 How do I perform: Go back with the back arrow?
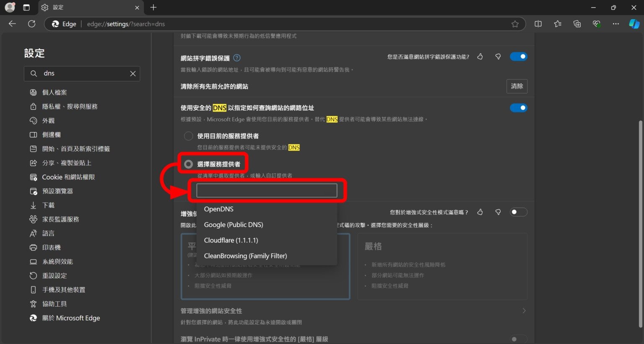pos(12,24)
